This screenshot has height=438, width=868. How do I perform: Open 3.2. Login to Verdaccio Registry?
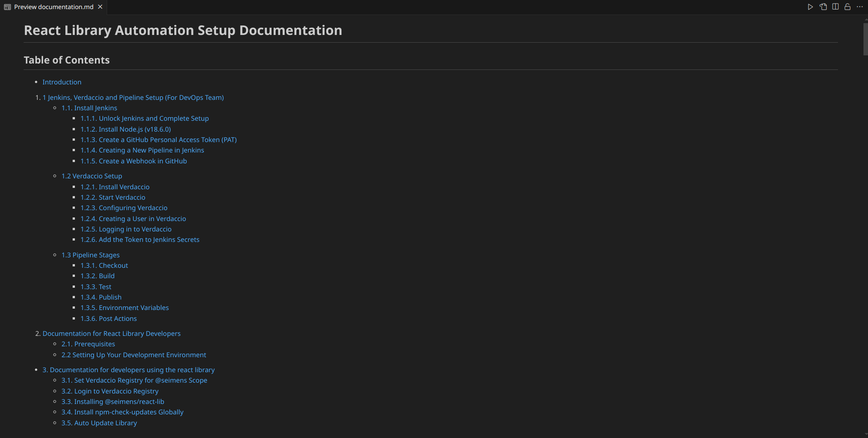[110, 391]
